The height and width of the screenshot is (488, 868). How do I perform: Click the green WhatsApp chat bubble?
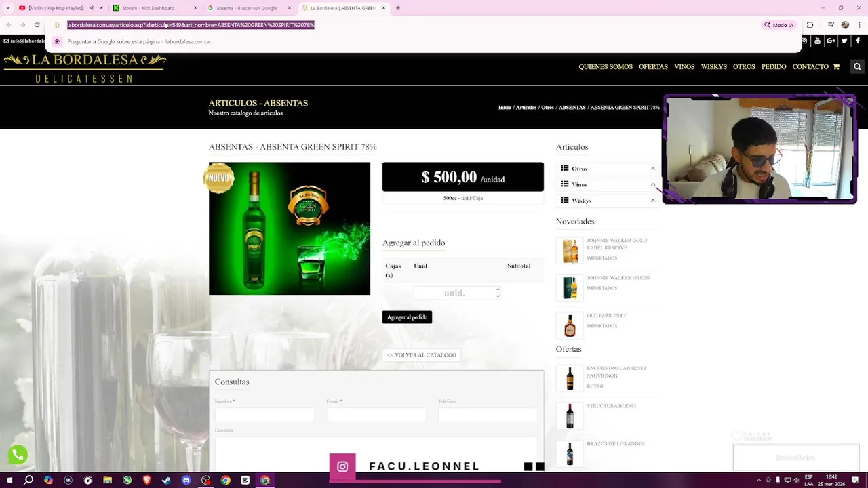pos(18,454)
